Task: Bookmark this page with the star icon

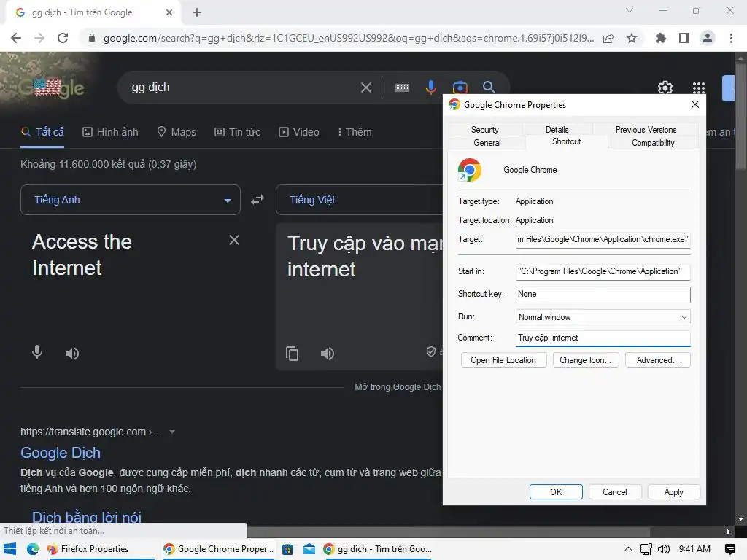Action: (632, 38)
